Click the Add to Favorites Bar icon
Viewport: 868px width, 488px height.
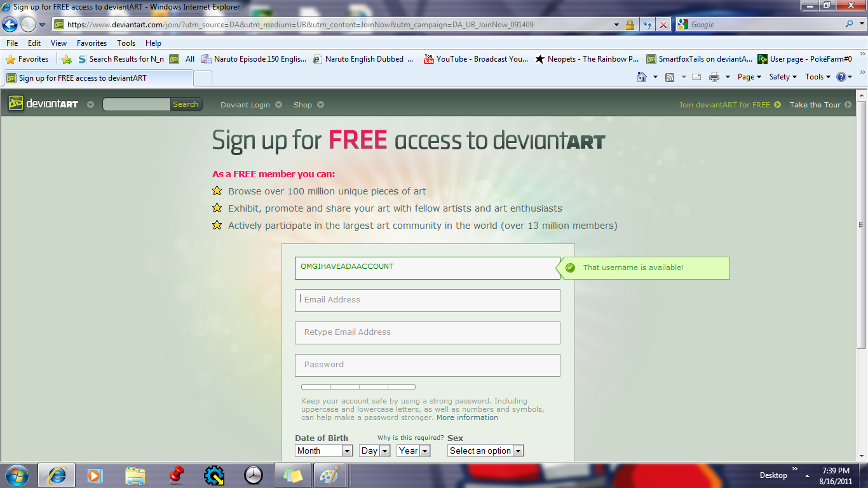67,59
